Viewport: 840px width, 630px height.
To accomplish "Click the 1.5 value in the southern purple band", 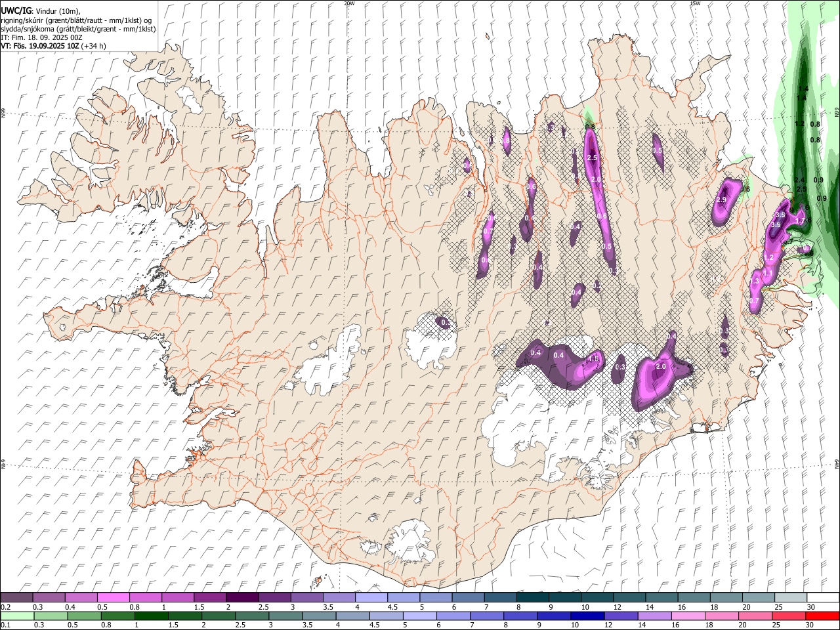I will (595, 359).
